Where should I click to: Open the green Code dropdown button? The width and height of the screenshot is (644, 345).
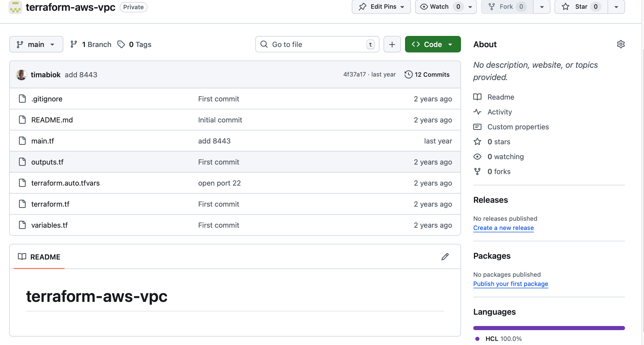click(433, 44)
